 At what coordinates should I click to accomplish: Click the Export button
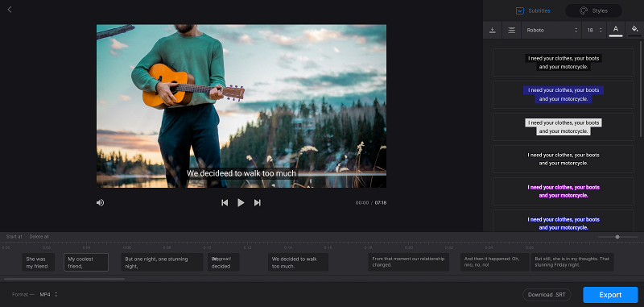tap(610, 295)
